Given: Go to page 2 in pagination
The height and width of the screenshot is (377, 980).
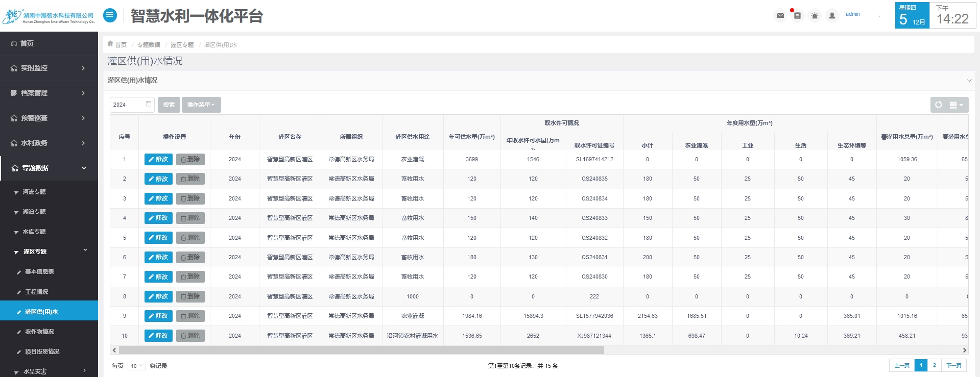Looking at the screenshot, I should click(x=934, y=365).
